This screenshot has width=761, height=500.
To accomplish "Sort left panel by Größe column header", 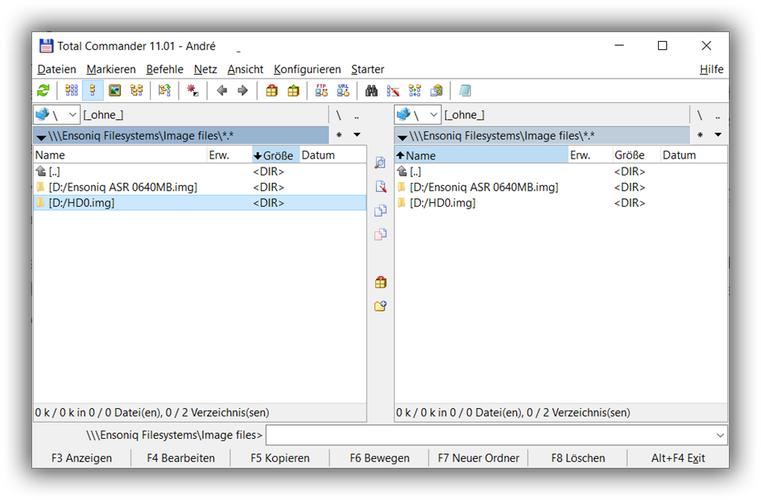I will point(276,155).
